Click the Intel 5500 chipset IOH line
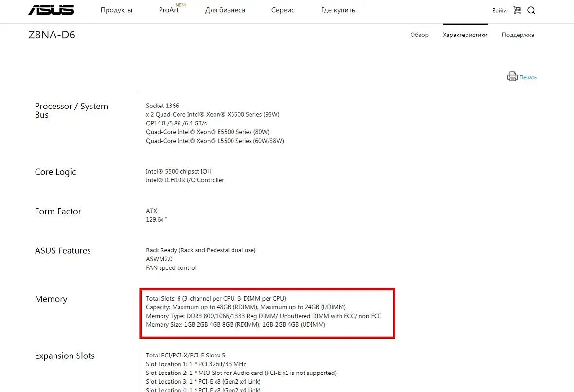 coord(179,171)
